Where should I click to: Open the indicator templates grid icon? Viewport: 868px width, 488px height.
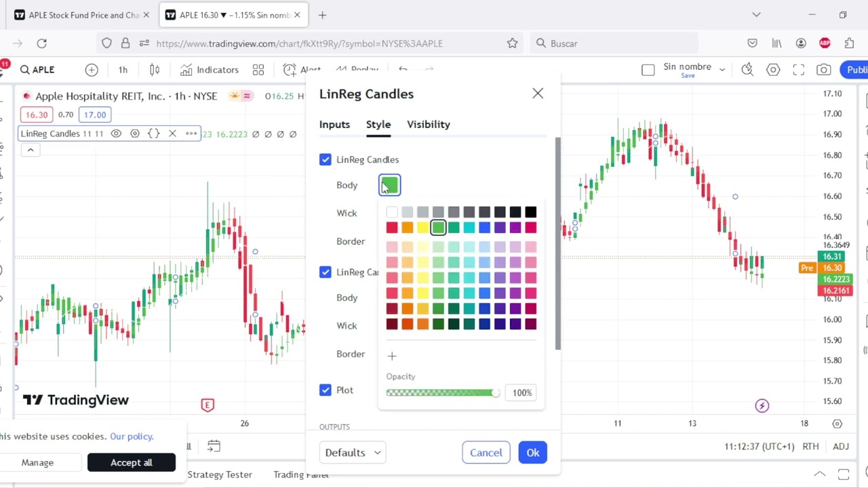(x=258, y=70)
